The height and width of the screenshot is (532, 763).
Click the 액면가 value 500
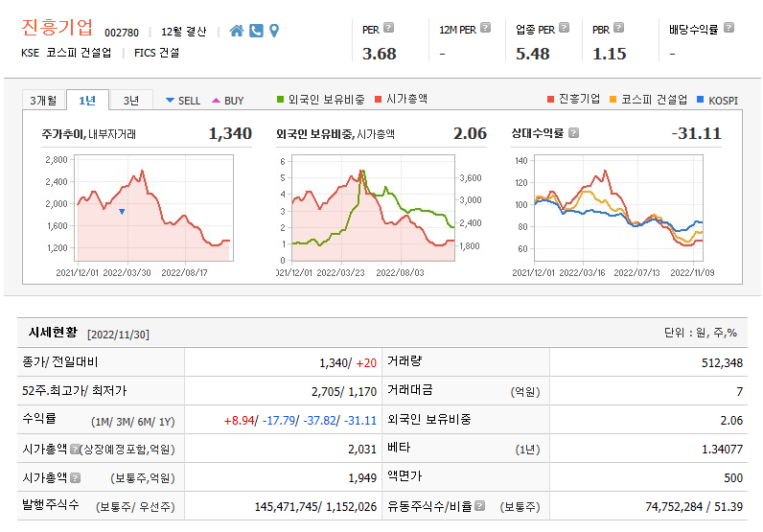click(733, 478)
